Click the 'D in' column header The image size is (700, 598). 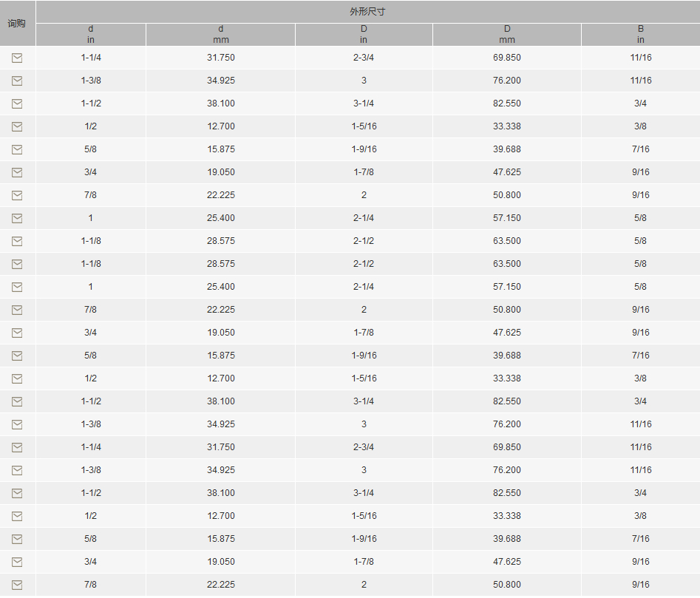pos(364,35)
